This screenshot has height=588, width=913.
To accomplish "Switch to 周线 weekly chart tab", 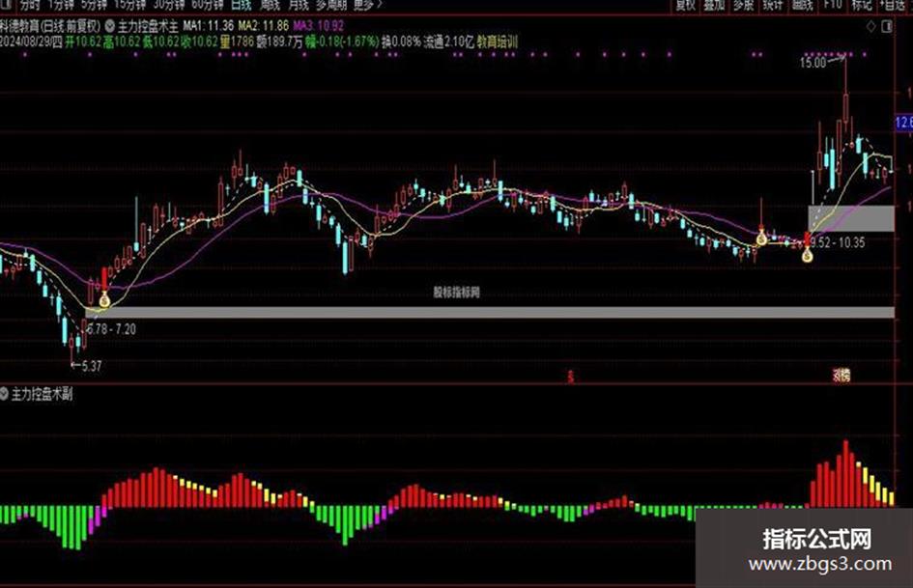I will (271, 5).
